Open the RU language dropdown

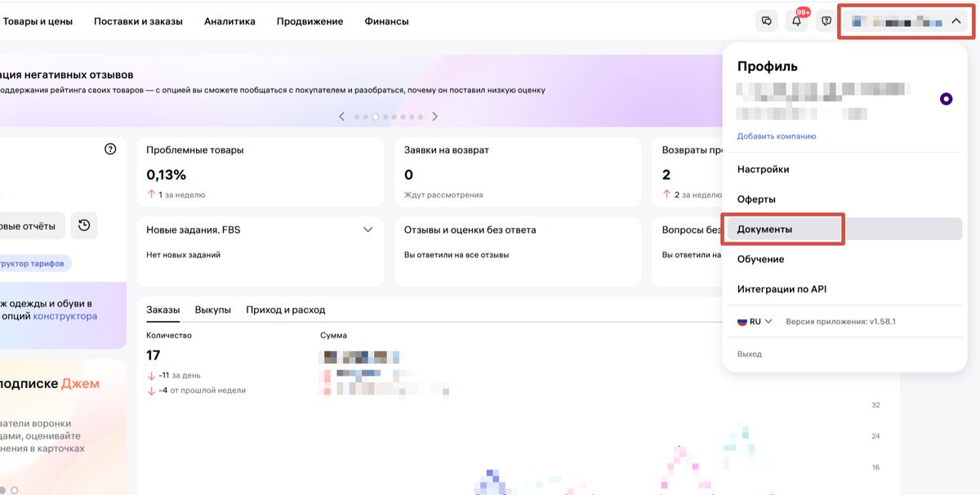[755, 321]
